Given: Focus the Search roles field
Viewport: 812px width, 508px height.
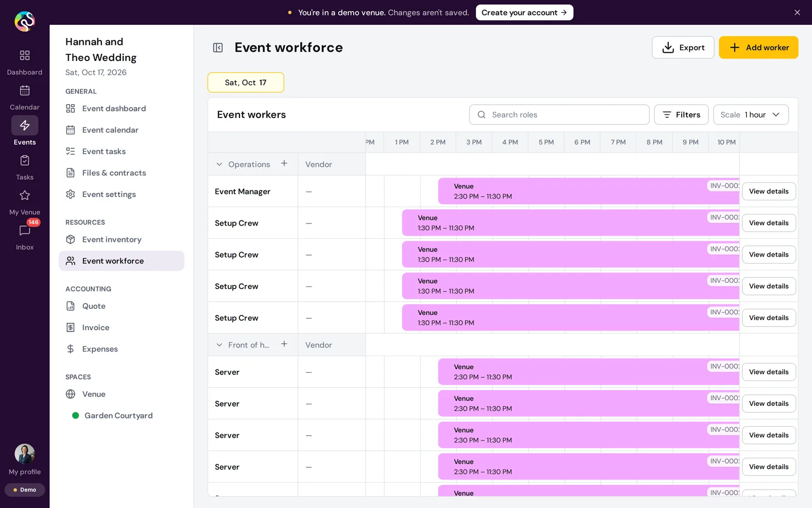Looking at the screenshot, I should 559,115.
